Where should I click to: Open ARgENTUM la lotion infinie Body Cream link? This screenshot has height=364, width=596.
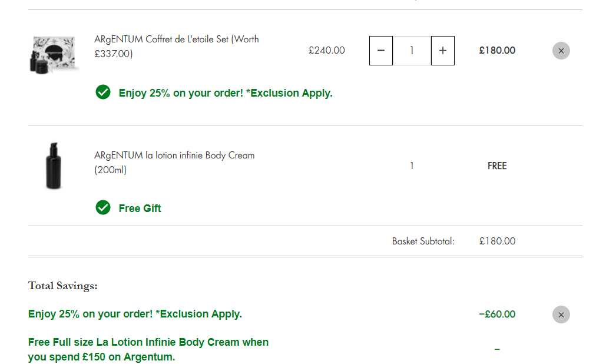[174, 162]
